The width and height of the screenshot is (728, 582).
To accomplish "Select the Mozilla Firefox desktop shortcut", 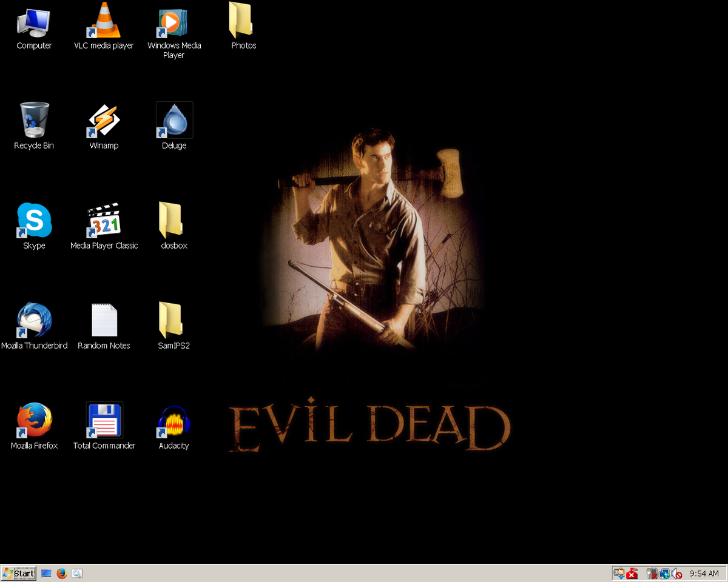I will (34, 426).
